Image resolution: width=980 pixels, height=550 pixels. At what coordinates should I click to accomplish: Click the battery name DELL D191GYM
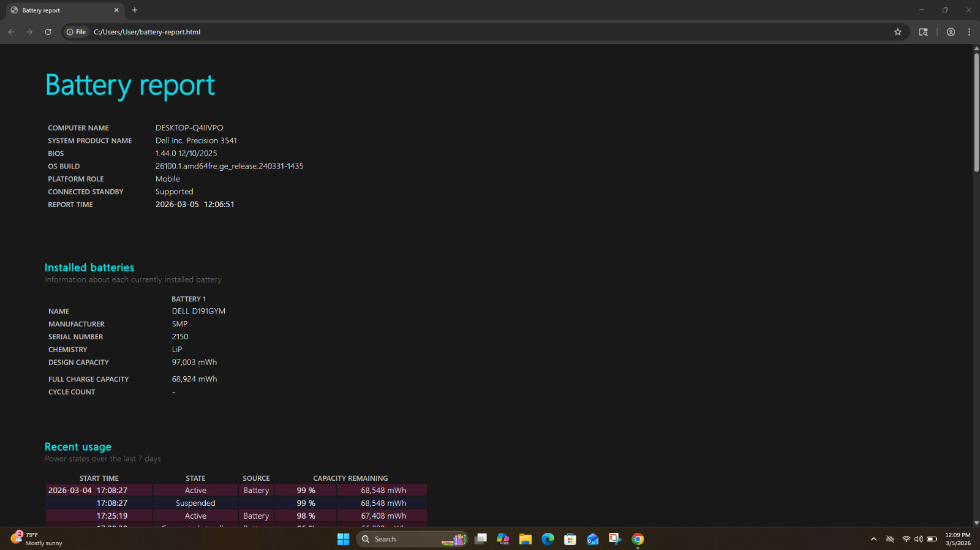pos(198,311)
